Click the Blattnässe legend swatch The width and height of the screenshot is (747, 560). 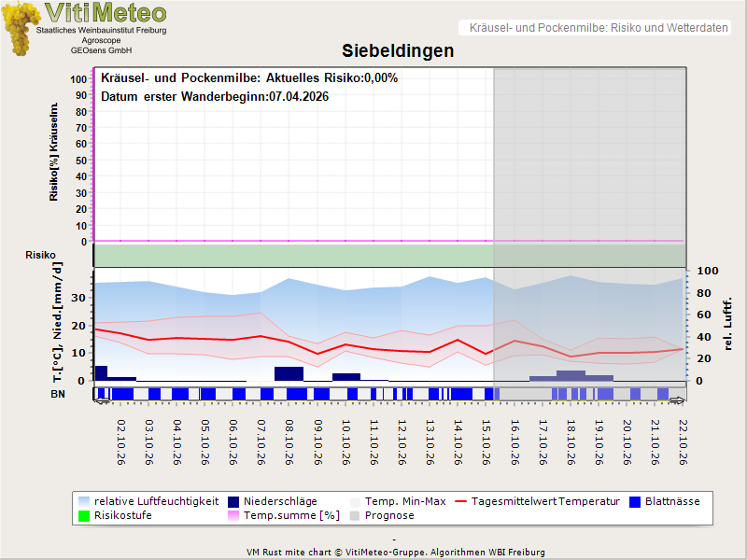(635, 502)
